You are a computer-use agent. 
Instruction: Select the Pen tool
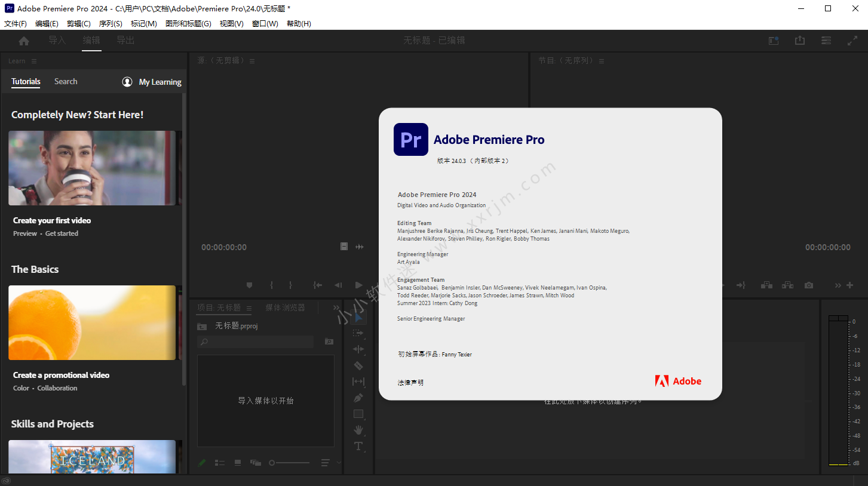[x=358, y=398]
